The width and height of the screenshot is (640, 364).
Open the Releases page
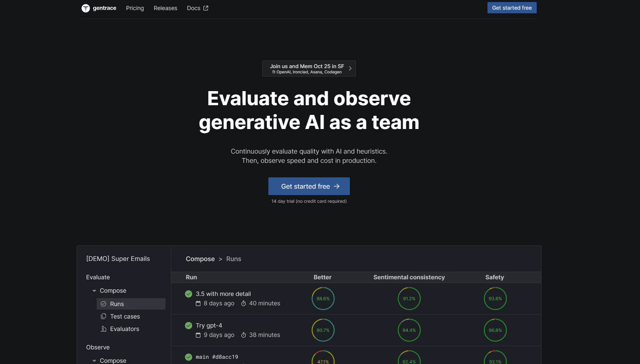tap(165, 8)
